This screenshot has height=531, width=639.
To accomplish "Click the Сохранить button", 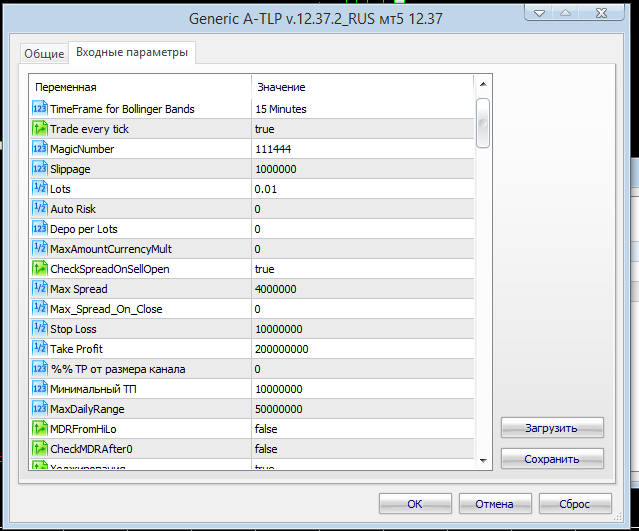I will click(552, 459).
